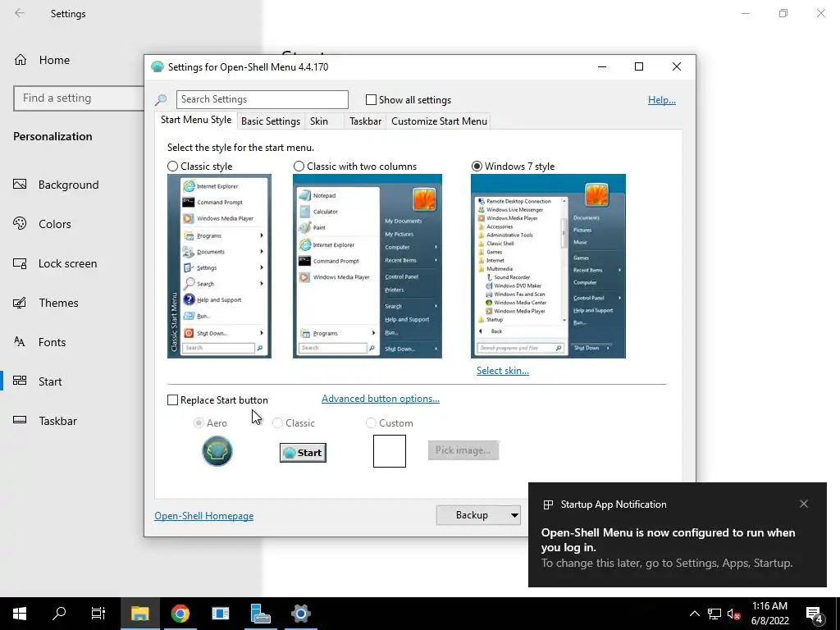Switch to the Skin tab
The width and height of the screenshot is (840, 630).
tap(319, 121)
